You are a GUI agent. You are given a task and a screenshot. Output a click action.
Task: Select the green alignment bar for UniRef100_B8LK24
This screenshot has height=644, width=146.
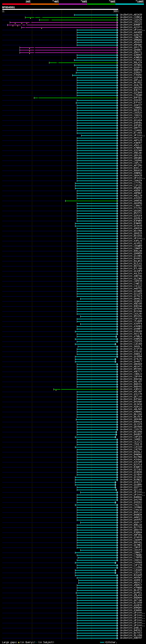83,63
